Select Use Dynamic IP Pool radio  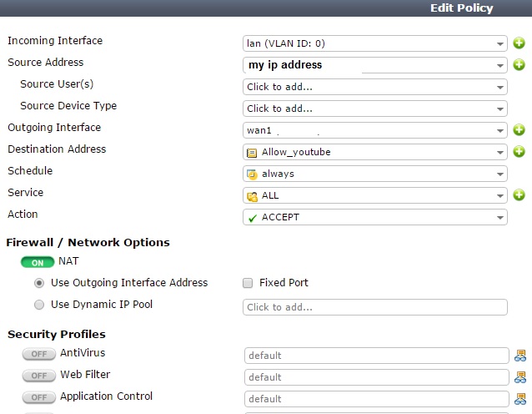point(39,305)
